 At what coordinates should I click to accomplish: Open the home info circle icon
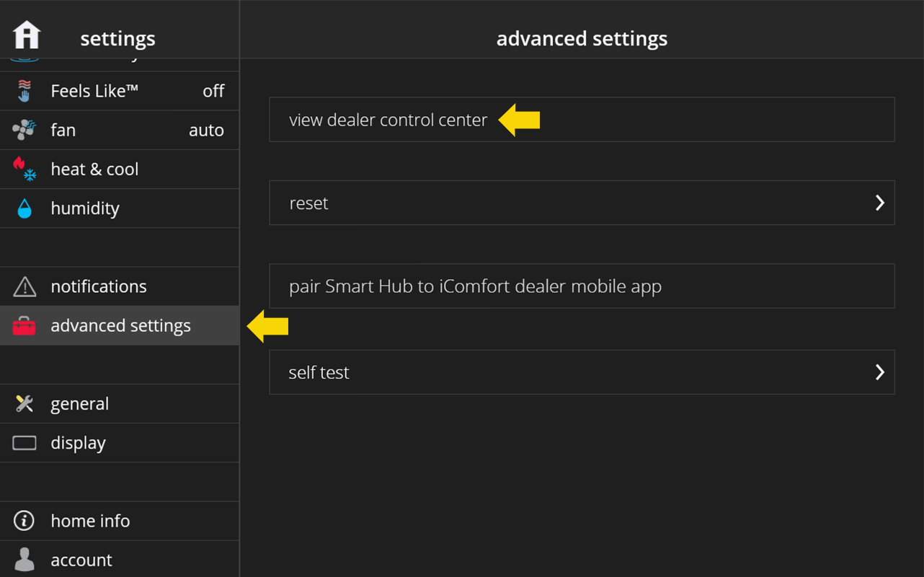(25, 521)
